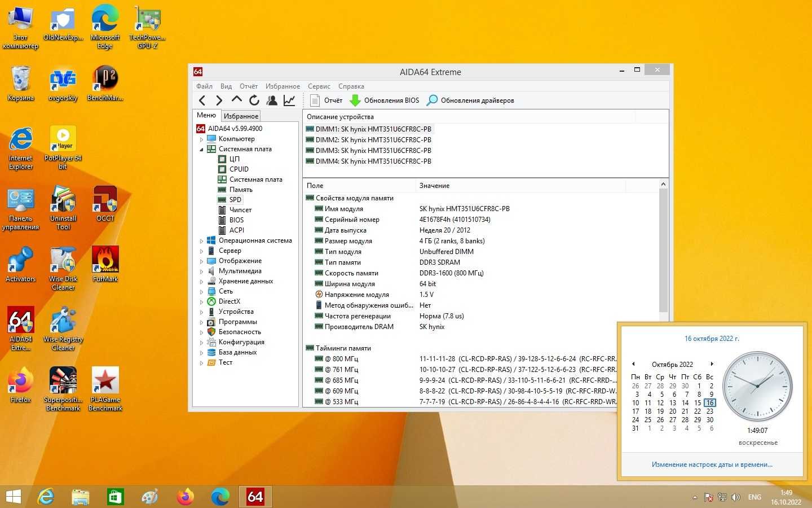Viewport: 812px width, 508px height.
Task: Open Firefox from the taskbar
Action: pos(185,497)
